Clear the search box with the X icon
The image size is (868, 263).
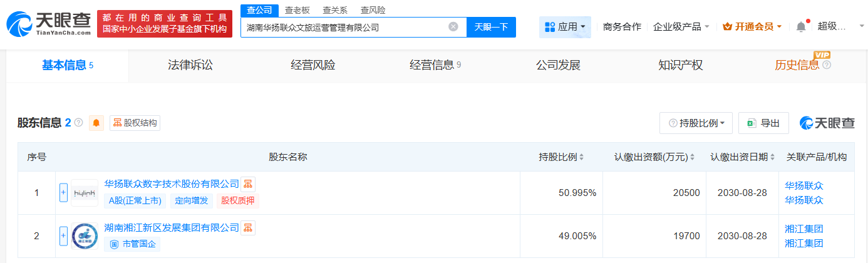[x=453, y=27]
